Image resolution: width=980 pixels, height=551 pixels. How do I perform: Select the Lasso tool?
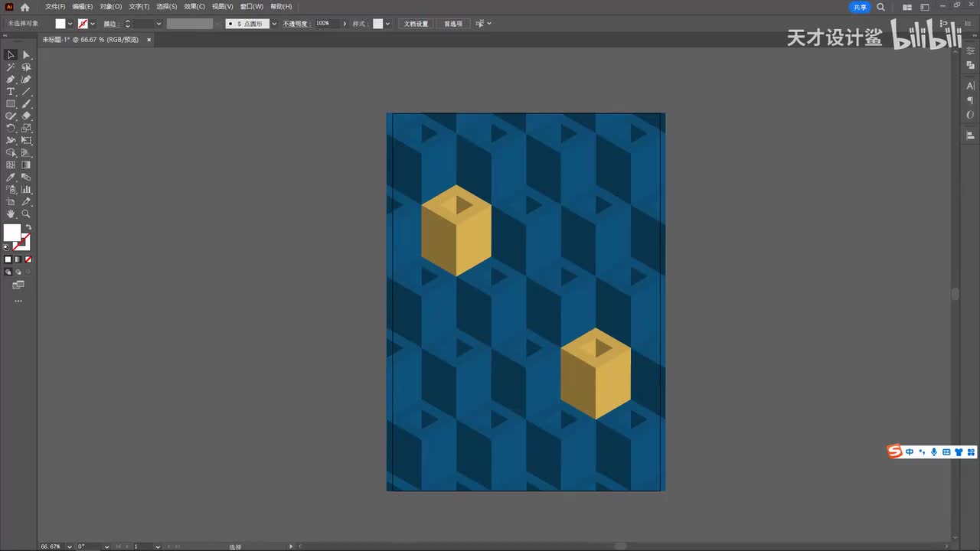pos(26,67)
